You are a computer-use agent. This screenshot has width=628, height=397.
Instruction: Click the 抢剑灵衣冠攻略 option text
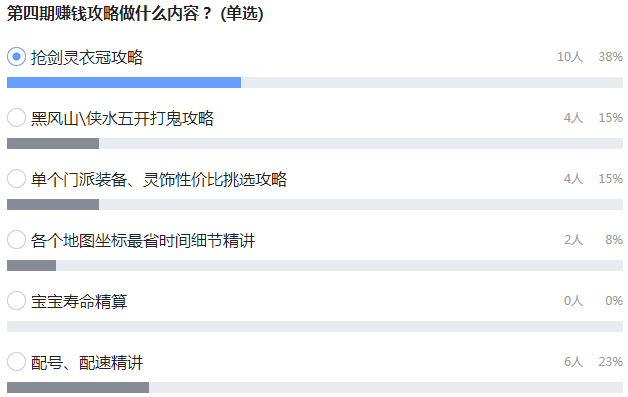(87, 57)
